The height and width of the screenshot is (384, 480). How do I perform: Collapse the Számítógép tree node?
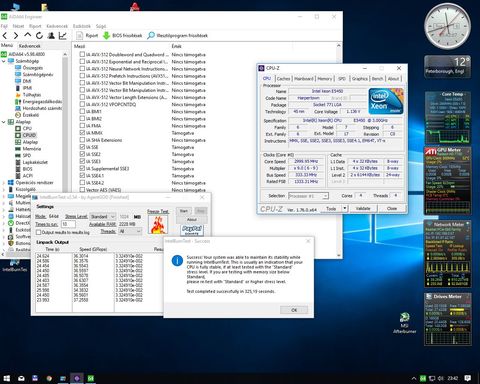click(4, 61)
